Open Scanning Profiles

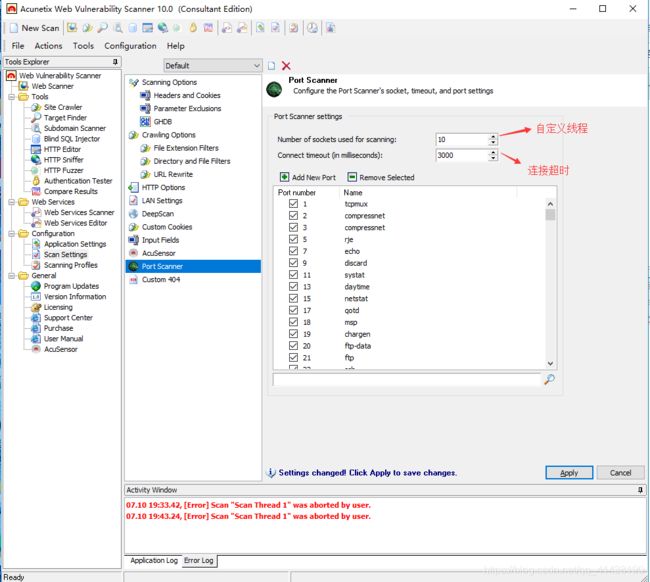click(70, 265)
